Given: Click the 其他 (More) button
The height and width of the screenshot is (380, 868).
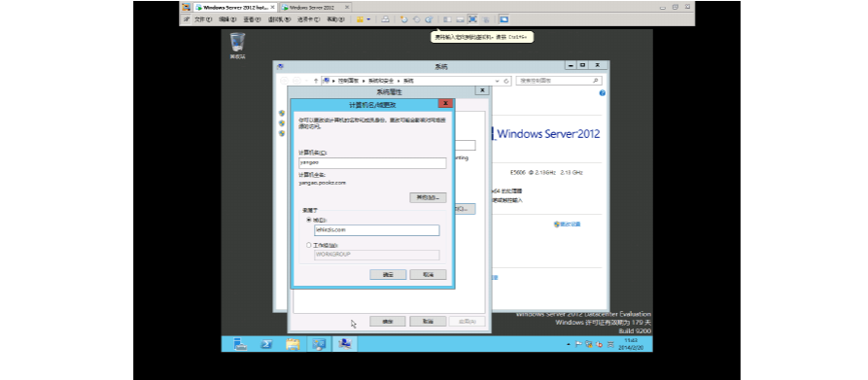Looking at the screenshot, I should pyautogui.click(x=428, y=197).
